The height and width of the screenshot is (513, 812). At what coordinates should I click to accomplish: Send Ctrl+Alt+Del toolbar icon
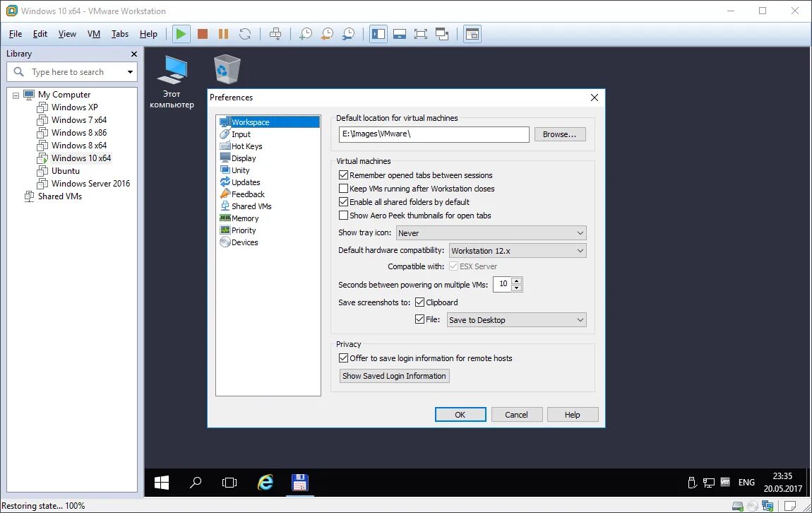(275, 34)
